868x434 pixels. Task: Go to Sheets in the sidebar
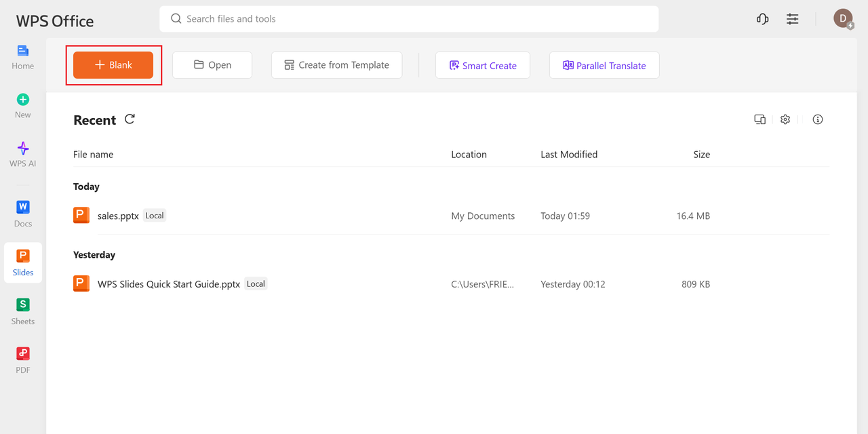coord(22,312)
